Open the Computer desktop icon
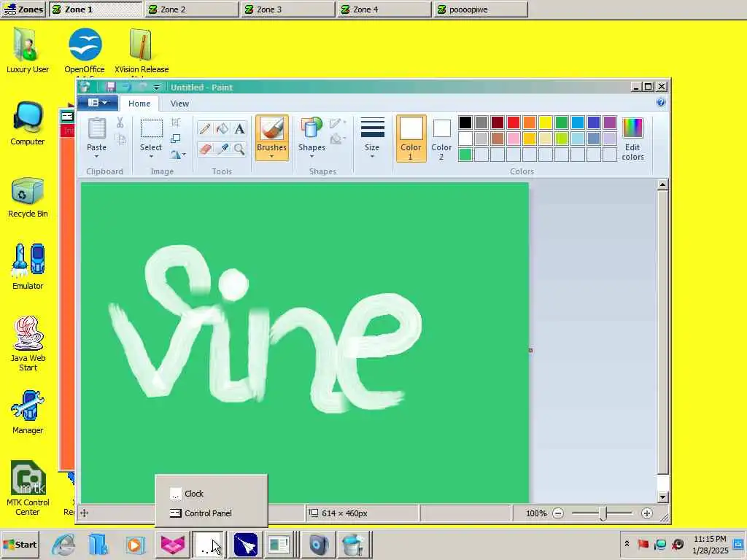Viewport: 747px width, 560px height. (28, 124)
